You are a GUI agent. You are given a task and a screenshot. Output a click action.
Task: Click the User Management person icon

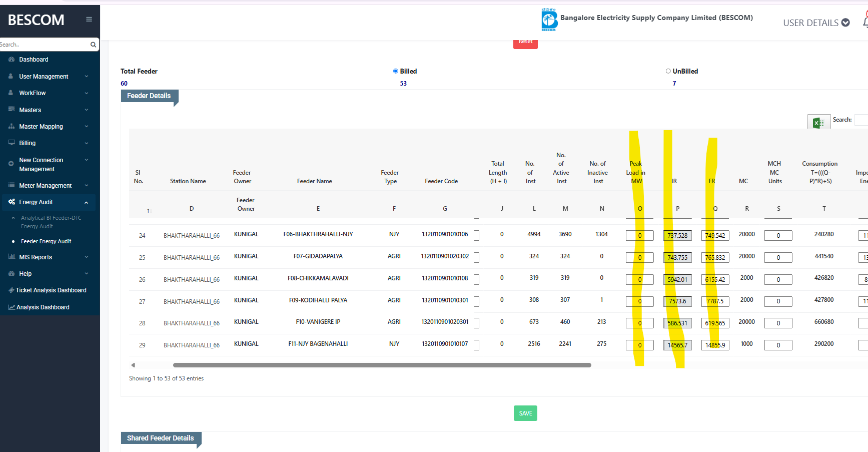click(11, 76)
